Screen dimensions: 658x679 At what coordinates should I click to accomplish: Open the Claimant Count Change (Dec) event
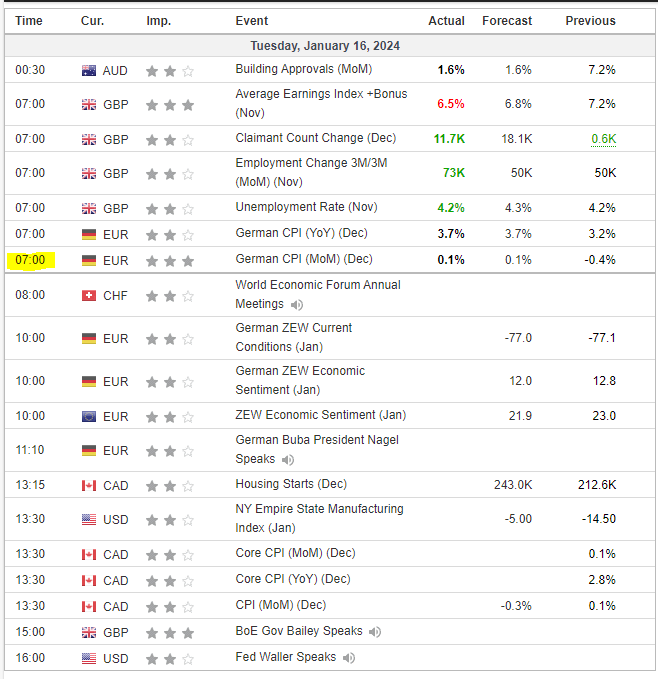click(316, 138)
